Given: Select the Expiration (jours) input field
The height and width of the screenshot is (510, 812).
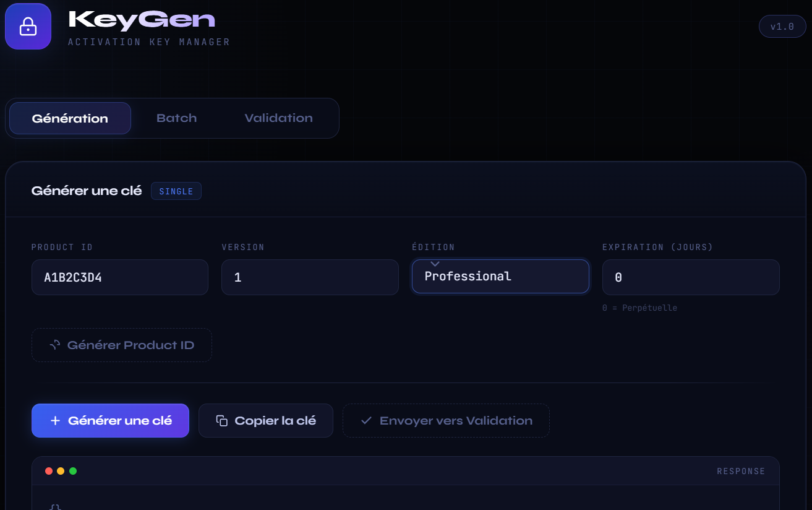Looking at the screenshot, I should point(690,277).
